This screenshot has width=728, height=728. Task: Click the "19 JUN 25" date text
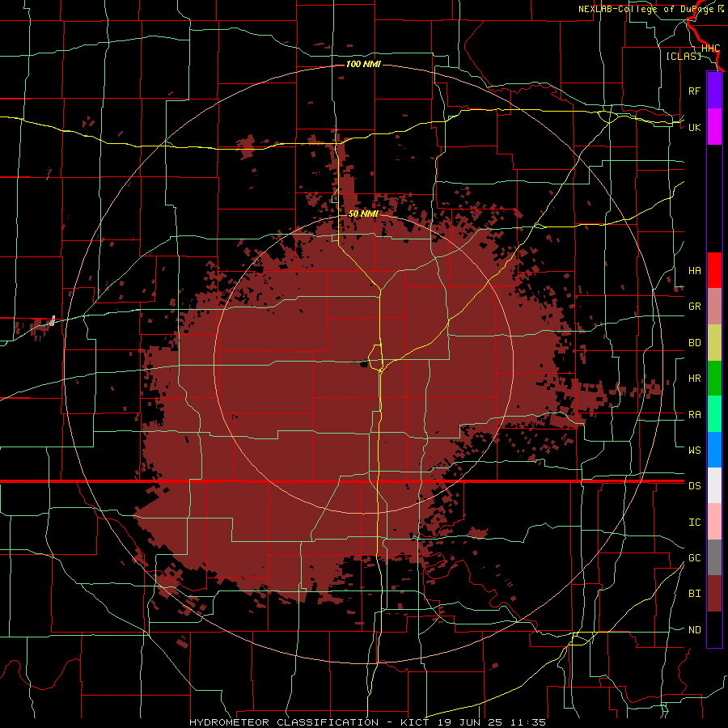coord(470,722)
